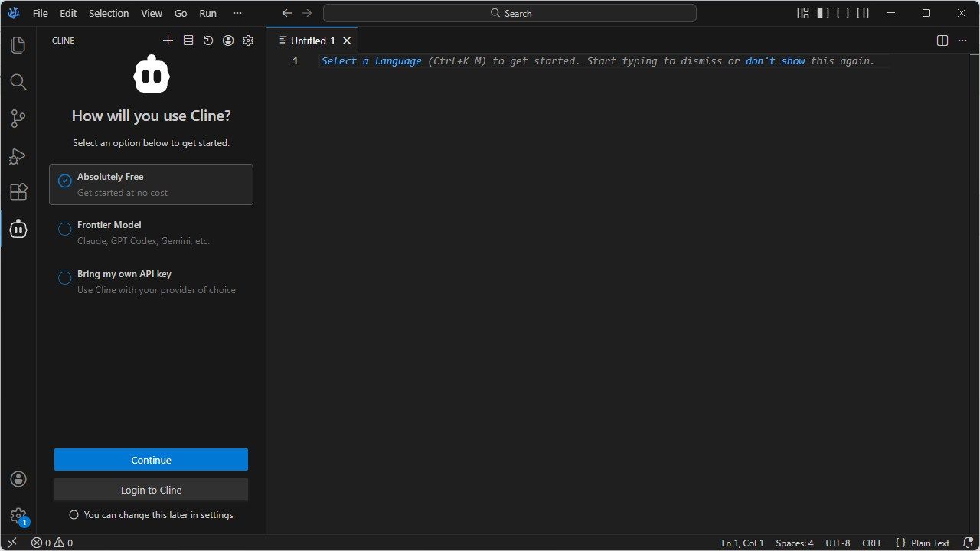The image size is (980, 551).
Task: Select the Frontier Model option
Action: (x=151, y=233)
